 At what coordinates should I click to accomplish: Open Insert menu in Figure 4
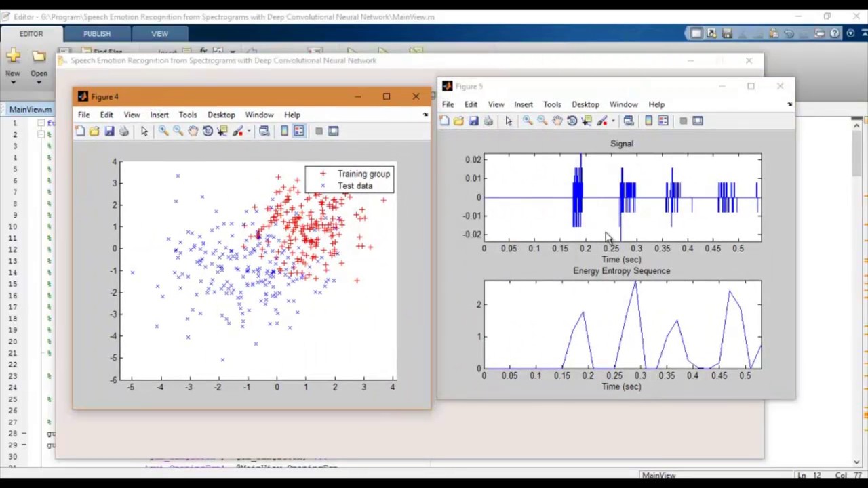click(159, 115)
